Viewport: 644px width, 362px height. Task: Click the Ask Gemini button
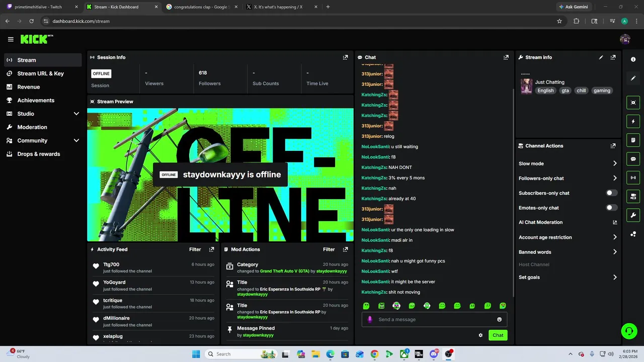point(573,7)
